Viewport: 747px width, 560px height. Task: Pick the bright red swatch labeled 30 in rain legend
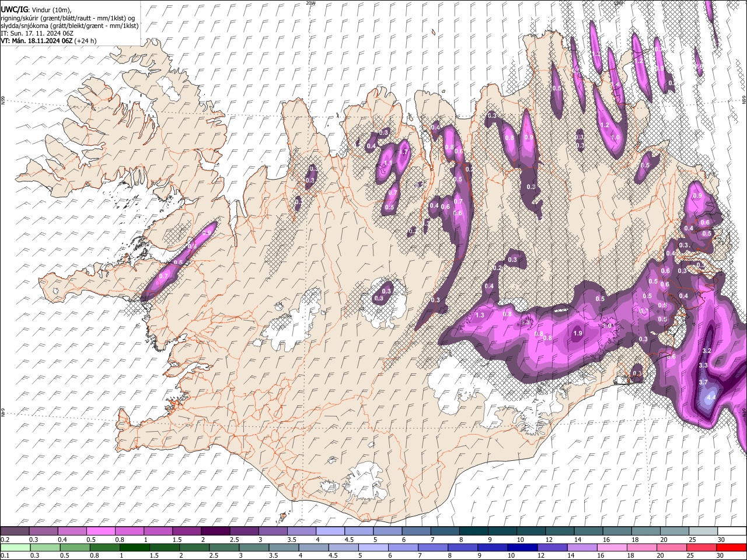click(731, 547)
